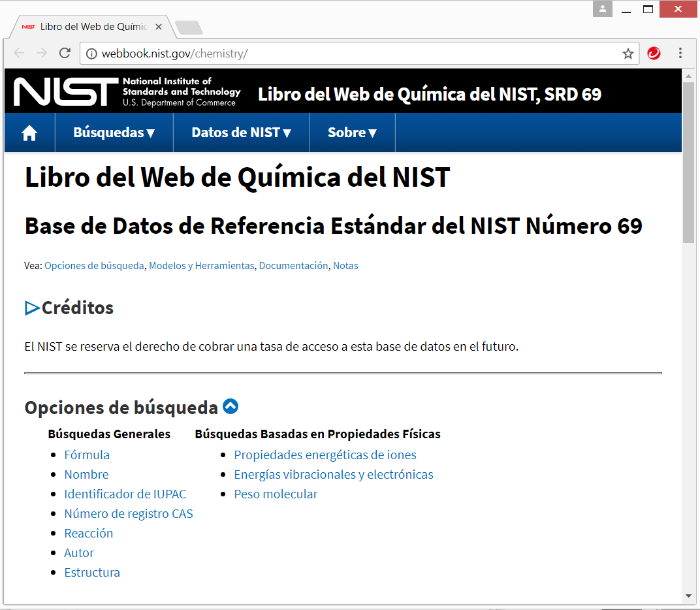This screenshot has height=610, width=700.
Task: Close the Libro del Web de Química tab
Action: (159, 27)
